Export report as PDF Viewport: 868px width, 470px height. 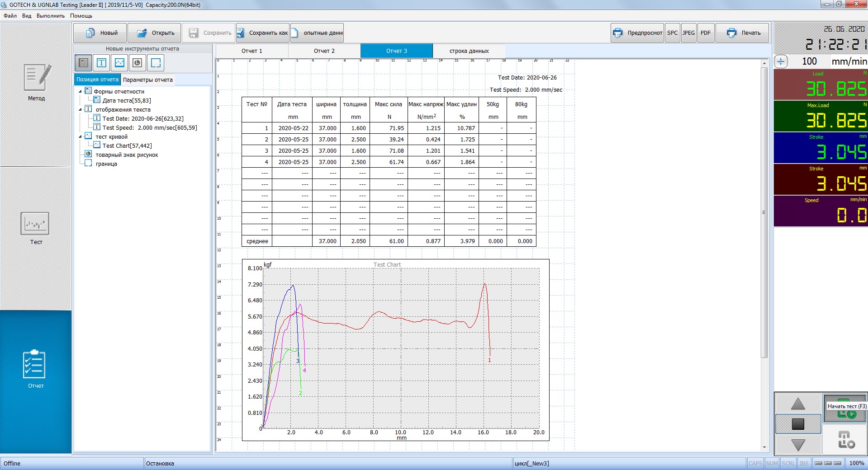point(706,33)
